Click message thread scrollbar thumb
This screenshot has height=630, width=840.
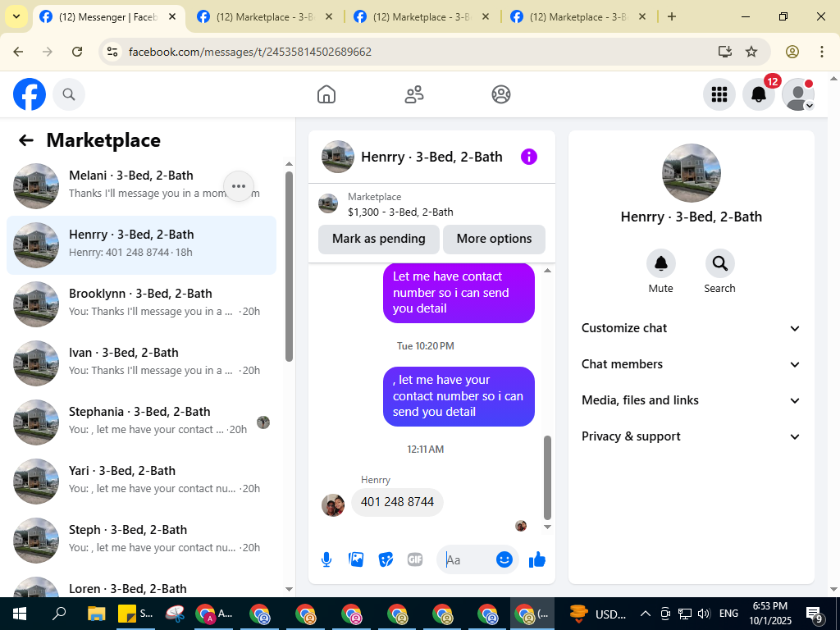(x=547, y=477)
